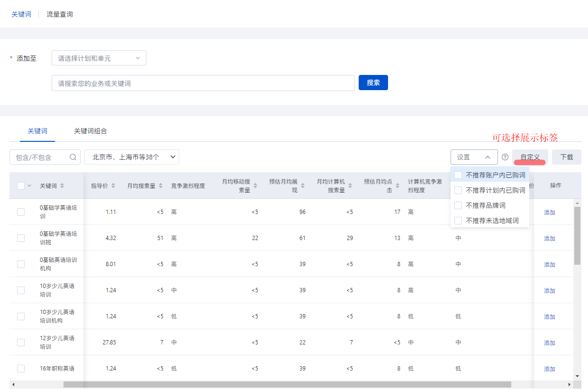The width and height of the screenshot is (588, 389).
Task: Sort table by the 指导价 column
Action: coord(112,185)
